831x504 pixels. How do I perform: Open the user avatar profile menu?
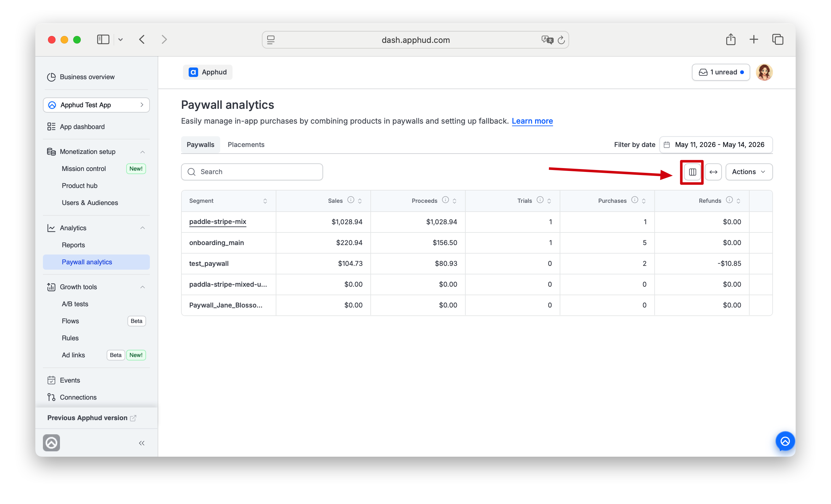tap(764, 72)
